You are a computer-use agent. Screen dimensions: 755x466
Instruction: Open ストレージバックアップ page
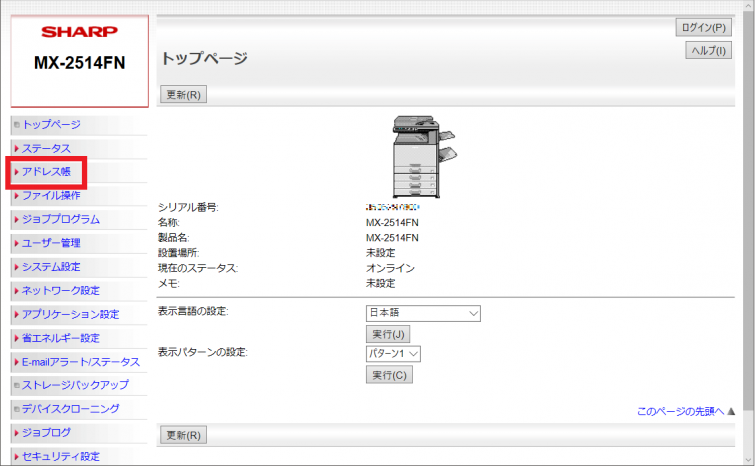[x=76, y=385]
